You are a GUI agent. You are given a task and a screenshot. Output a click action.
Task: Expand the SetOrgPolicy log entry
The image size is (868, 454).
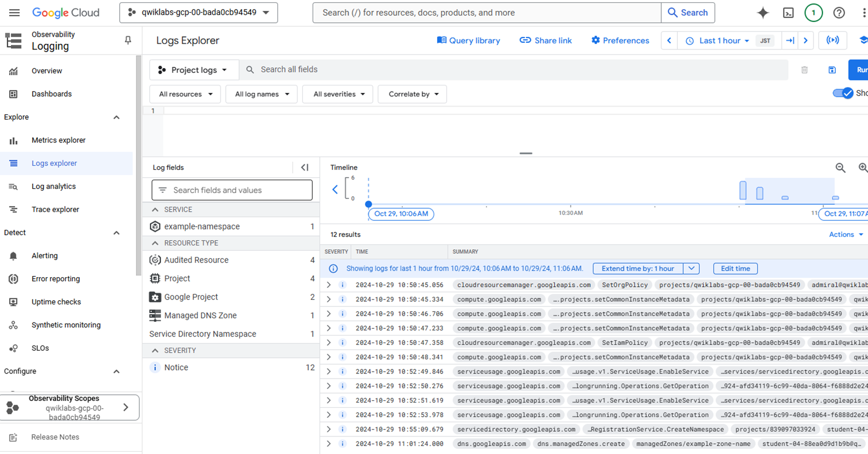coord(329,285)
